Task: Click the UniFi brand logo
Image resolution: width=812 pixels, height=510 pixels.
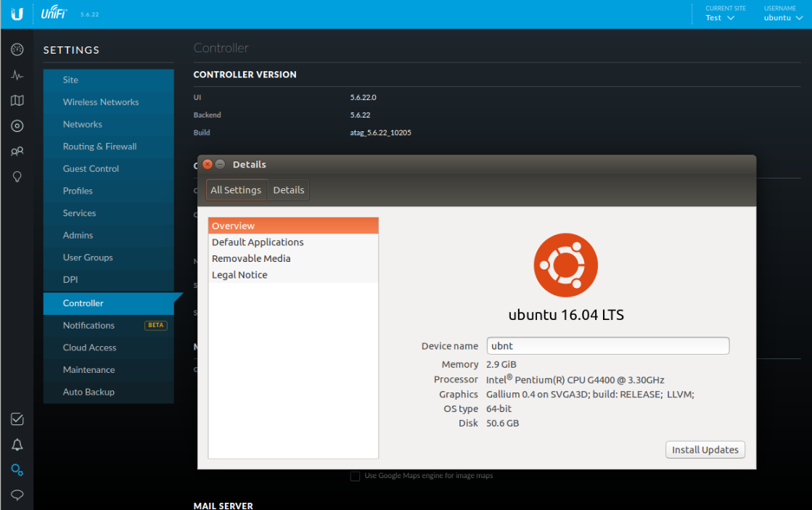Action: tap(54, 12)
